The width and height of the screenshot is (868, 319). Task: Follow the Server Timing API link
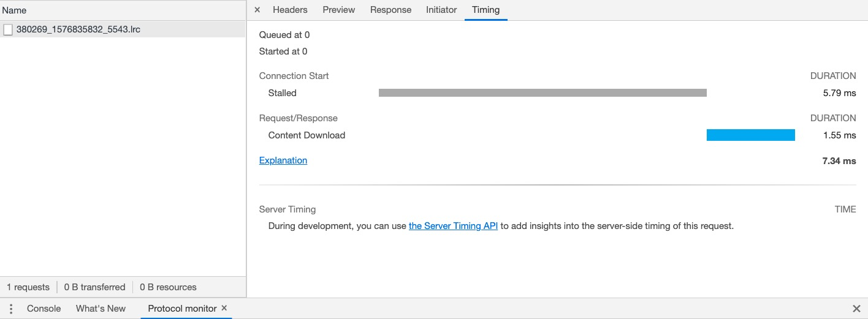pyautogui.click(x=453, y=226)
